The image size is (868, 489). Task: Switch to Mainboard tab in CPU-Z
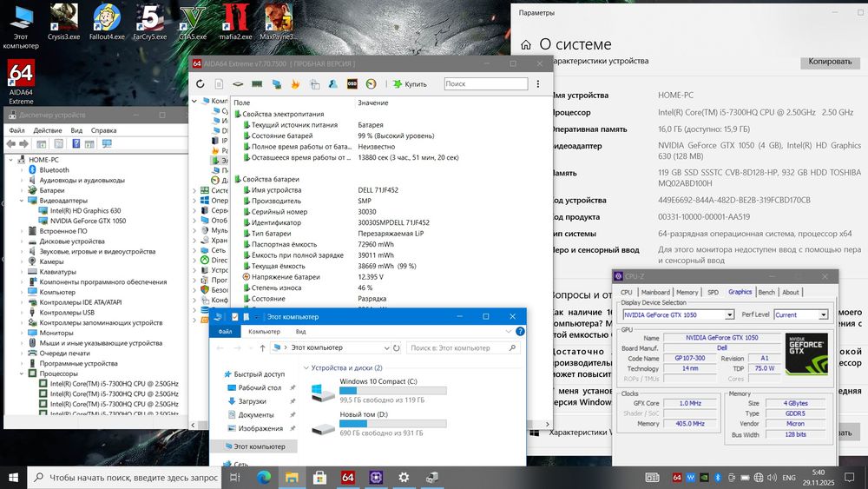pos(655,293)
